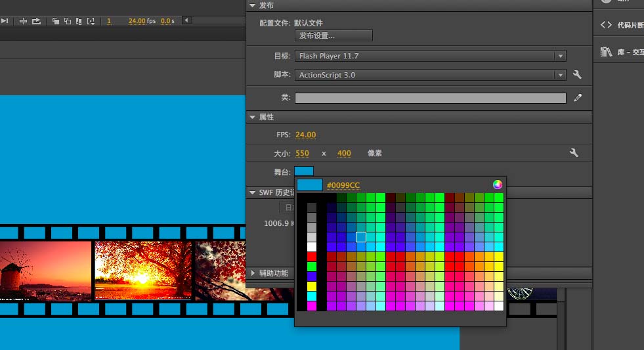
Task: Open the color wheel picker icon
Action: coord(498,185)
